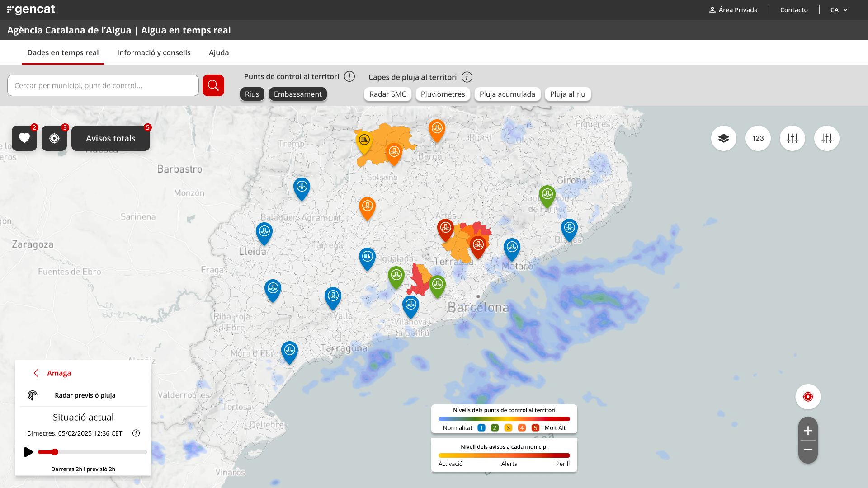
Task: Select the blue marker near Igualada
Action: pos(367,258)
